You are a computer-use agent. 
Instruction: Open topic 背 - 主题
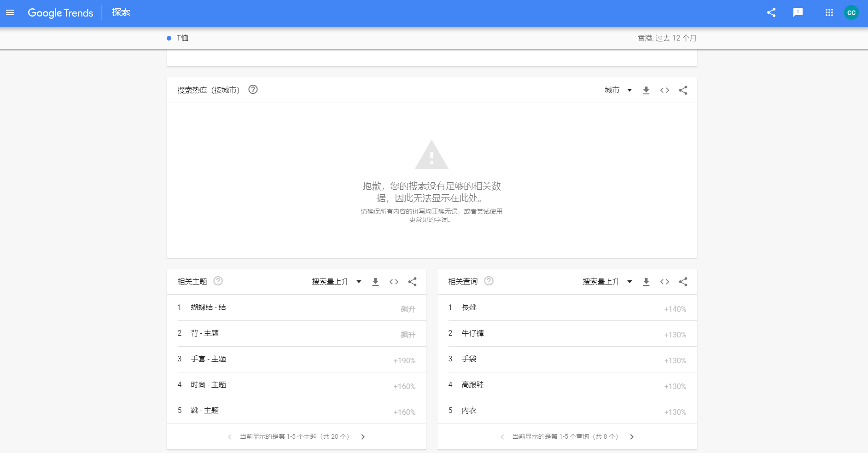click(x=297, y=333)
